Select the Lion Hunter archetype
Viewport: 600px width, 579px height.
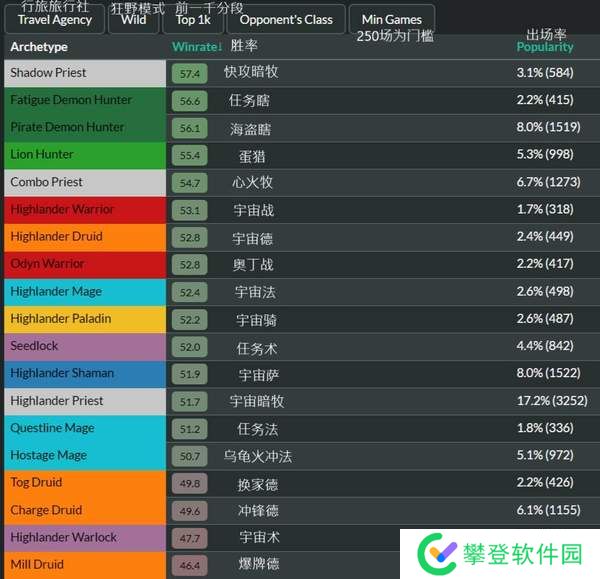pos(85,155)
